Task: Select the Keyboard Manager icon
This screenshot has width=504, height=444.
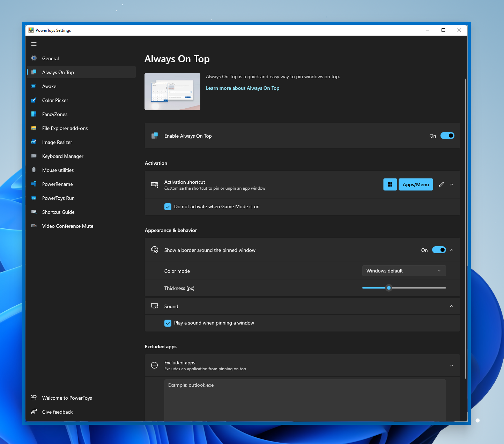Action: (34, 156)
